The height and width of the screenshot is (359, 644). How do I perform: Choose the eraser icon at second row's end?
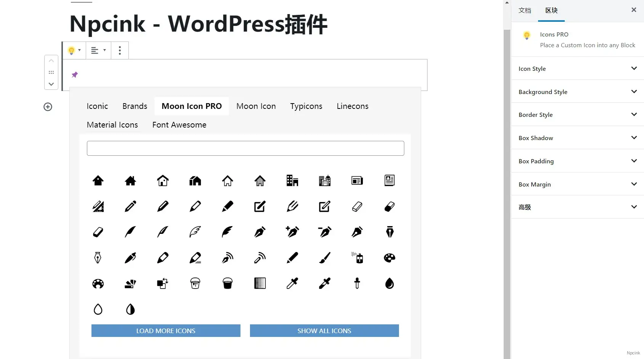click(x=389, y=206)
